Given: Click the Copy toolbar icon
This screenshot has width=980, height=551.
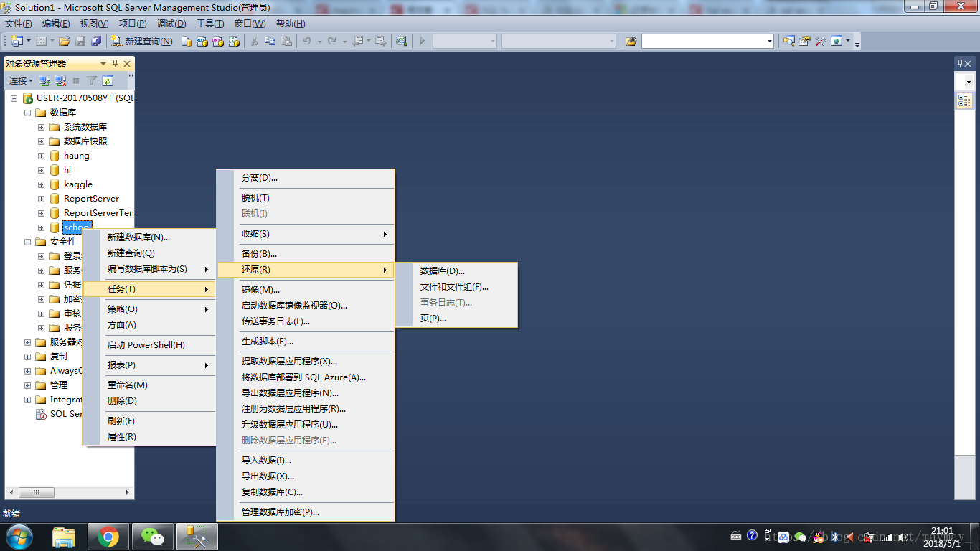Looking at the screenshot, I should pyautogui.click(x=270, y=41).
